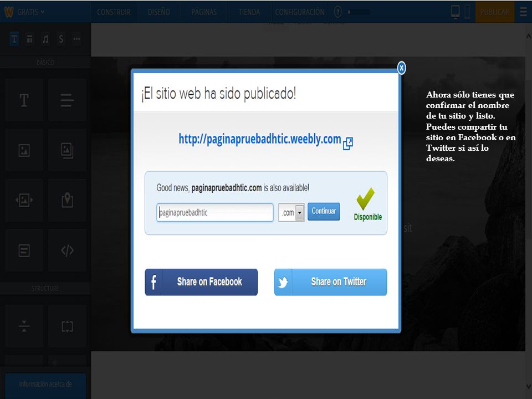Viewport: 532px width, 399px height.
Task: Click the BÁSICO section header
Action: coord(45,62)
